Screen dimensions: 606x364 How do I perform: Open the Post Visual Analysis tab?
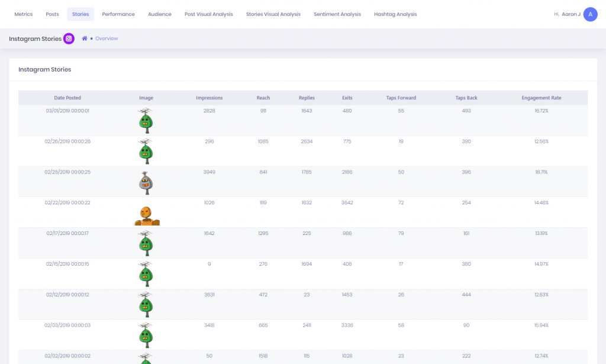[x=209, y=14]
